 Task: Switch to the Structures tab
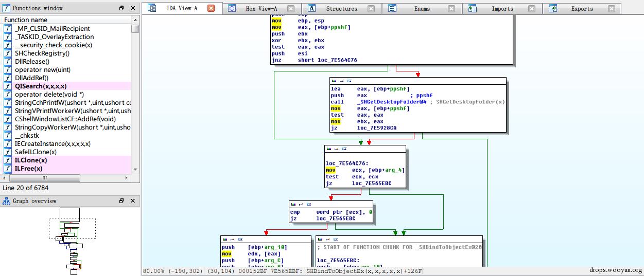click(341, 9)
